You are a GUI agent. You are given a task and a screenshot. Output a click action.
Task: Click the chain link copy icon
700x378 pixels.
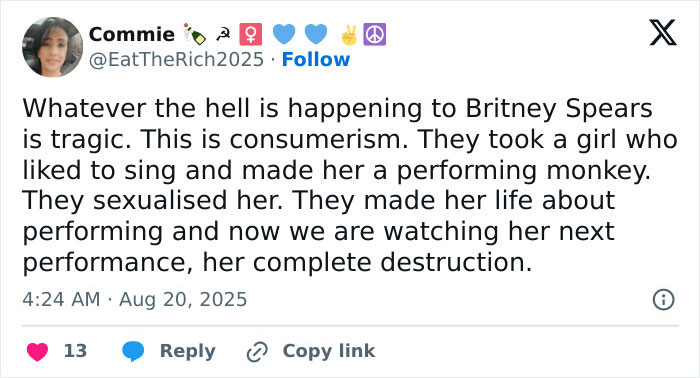(257, 352)
